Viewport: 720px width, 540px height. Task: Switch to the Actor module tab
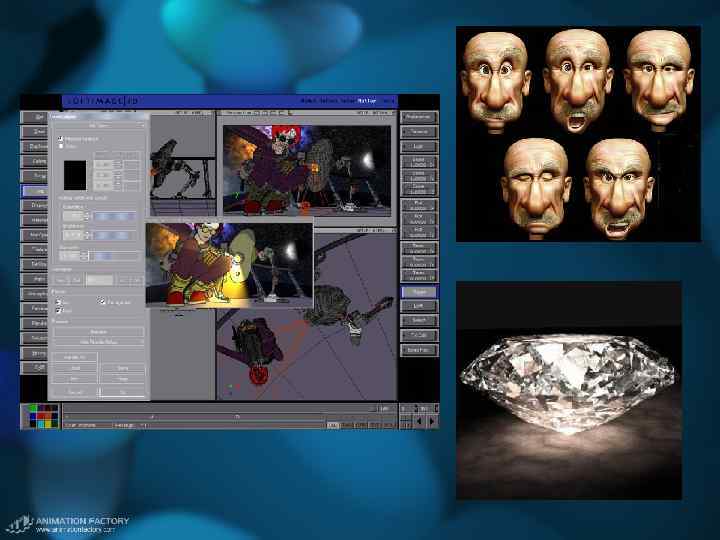click(347, 101)
